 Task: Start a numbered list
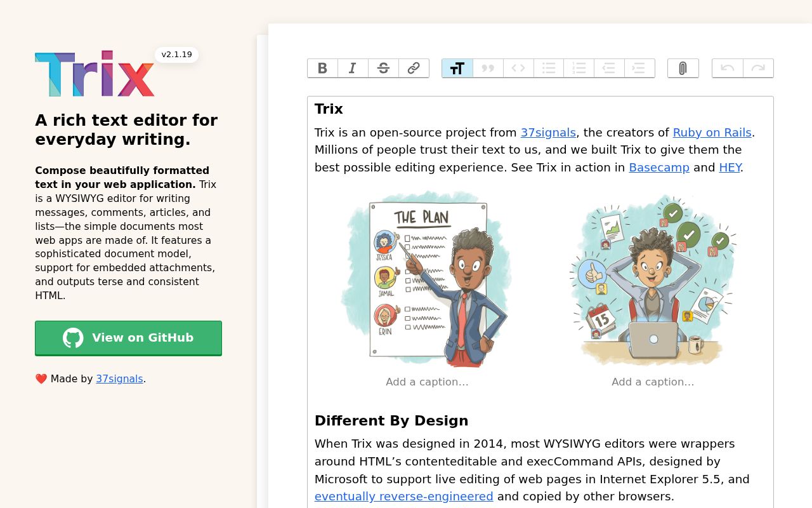(x=579, y=68)
